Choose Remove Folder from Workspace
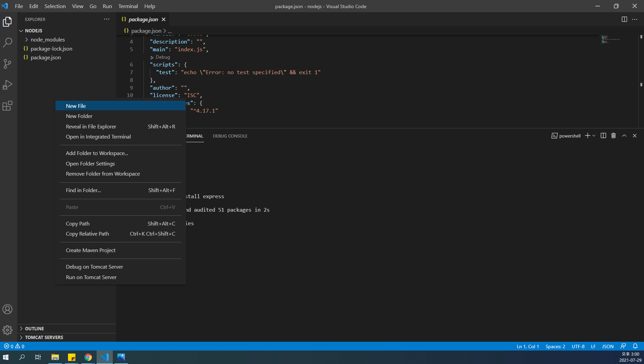The height and width of the screenshot is (364, 644). point(121,174)
